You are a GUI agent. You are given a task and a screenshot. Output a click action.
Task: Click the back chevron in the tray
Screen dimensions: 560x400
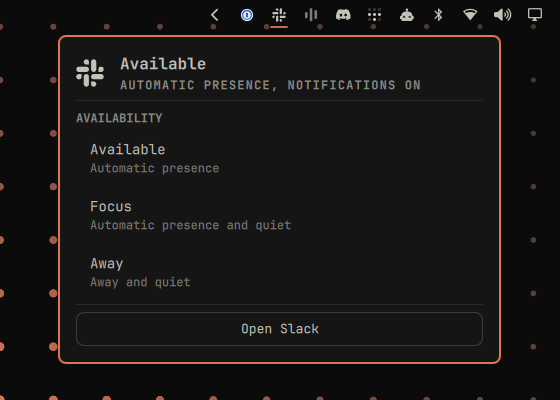point(215,15)
